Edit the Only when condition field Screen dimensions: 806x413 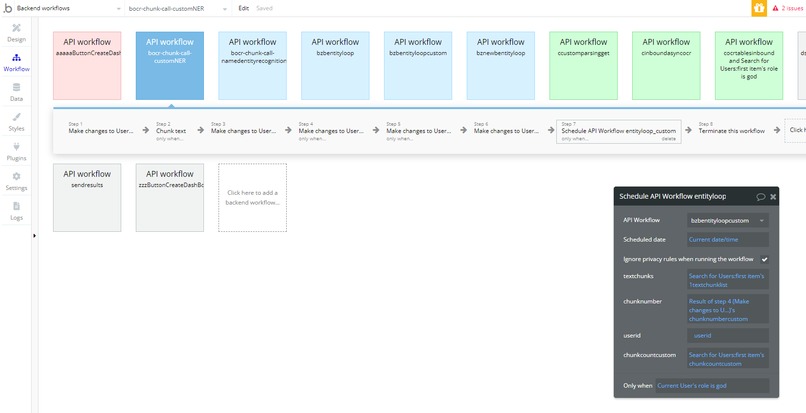(x=712, y=386)
